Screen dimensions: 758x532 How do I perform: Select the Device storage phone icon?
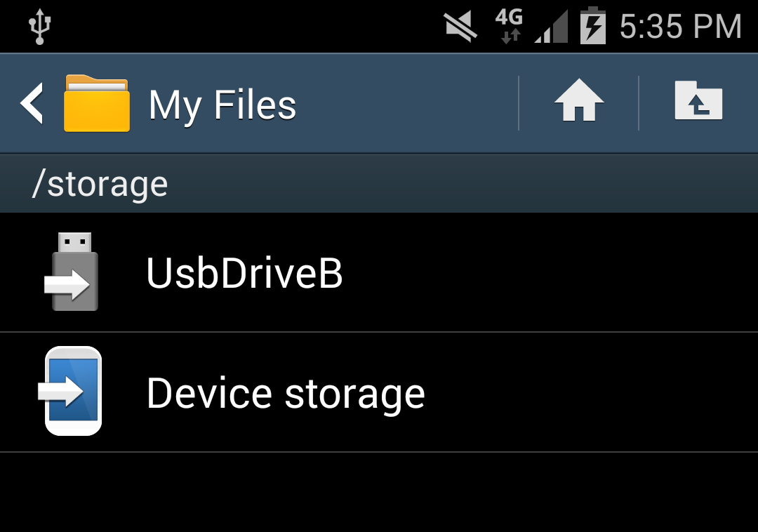[x=71, y=391]
